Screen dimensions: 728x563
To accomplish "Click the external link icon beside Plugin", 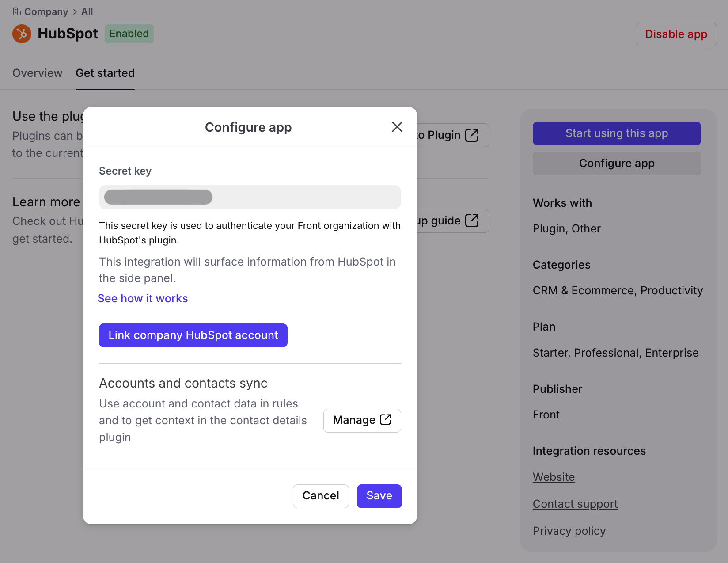I will tap(472, 135).
